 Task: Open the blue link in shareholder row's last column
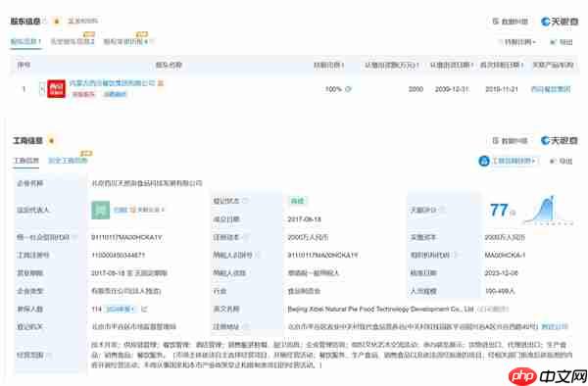pos(551,89)
